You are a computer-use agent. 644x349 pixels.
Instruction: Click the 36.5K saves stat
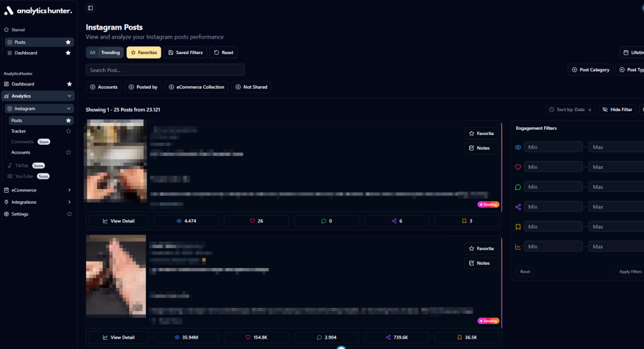coord(467,337)
